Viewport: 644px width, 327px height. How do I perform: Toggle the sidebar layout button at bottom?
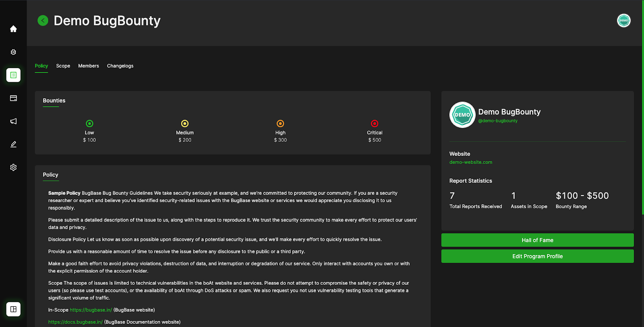point(13,309)
